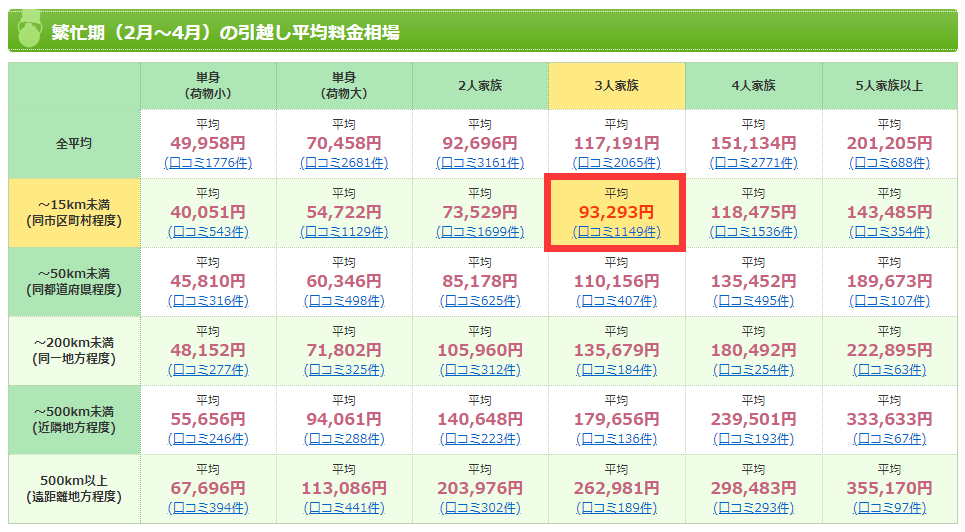Screen dimensions: 965x532
Task: Open the highlighted 口コミ1149件 review link
Action: [617, 232]
